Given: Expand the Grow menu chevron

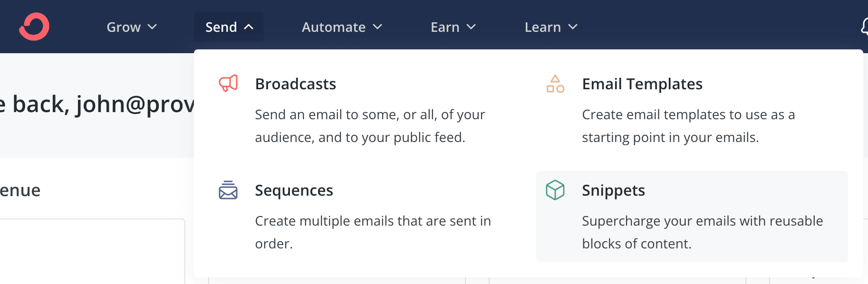Looking at the screenshot, I should pyautogui.click(x=152, y=27).
